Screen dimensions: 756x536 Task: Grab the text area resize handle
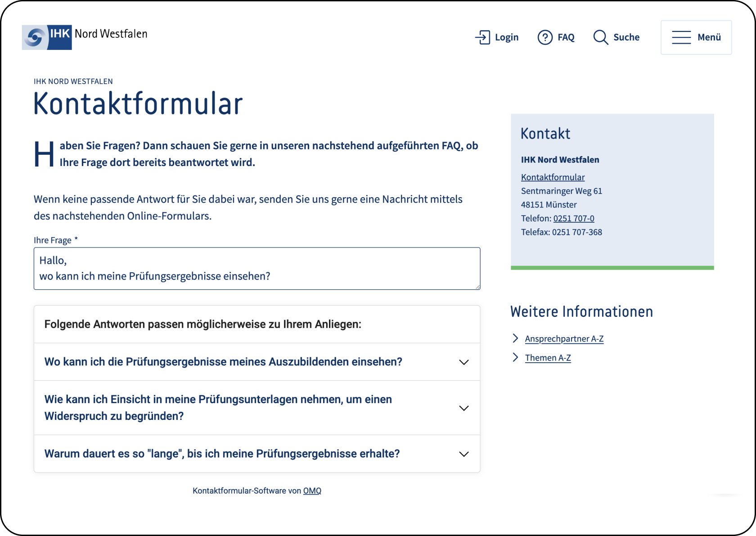(477, 287)
